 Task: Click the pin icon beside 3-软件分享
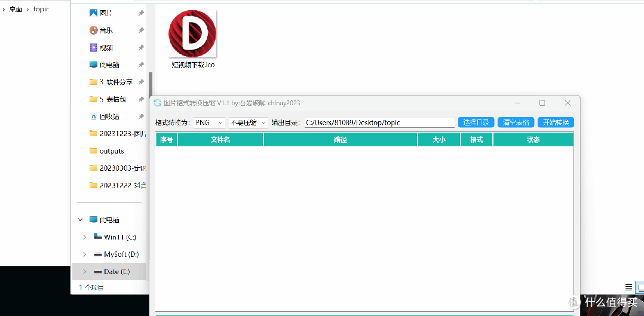coord(141,82)
